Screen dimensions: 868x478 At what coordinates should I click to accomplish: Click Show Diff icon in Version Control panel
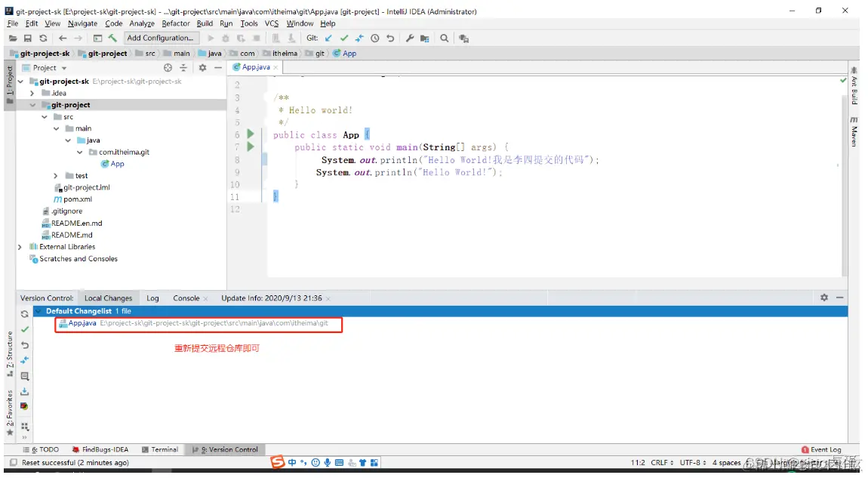(x=24, y=360)
